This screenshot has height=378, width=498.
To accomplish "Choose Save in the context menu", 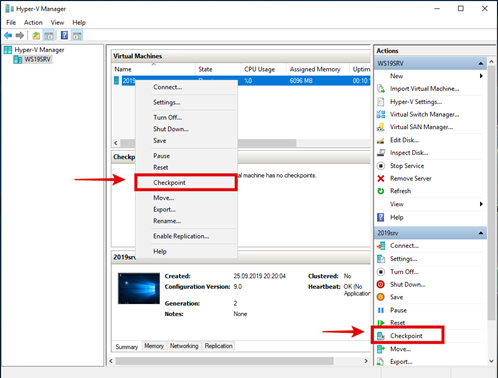I will tap(186, 141).
